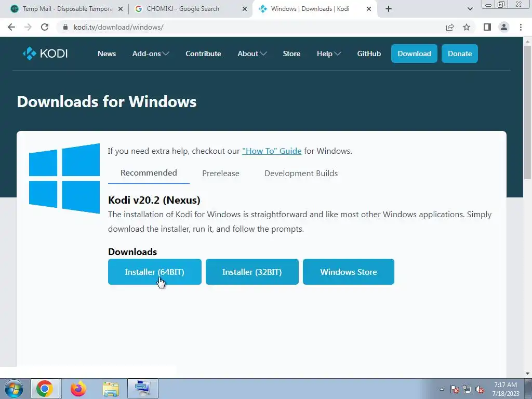Click the large Windows logo image
The image size is (532, 399).
tap(64, 179)
